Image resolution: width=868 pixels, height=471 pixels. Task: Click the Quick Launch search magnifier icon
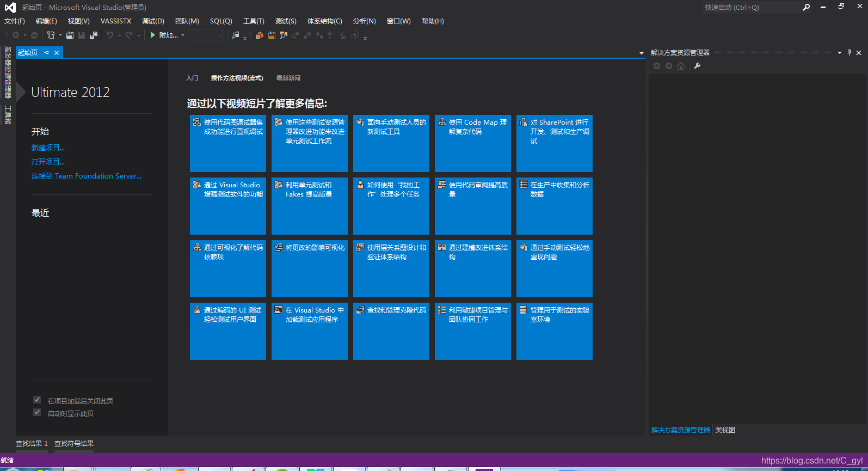[x=806, y=7]
